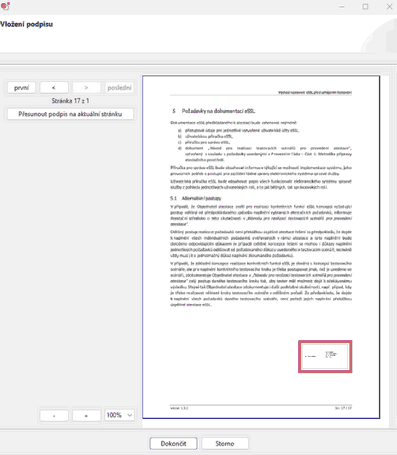This screenshot has width=397, height=455.
Task: Open the 100% zoom level dropdown
Action: pyautogui.click(x=119, y=415)
